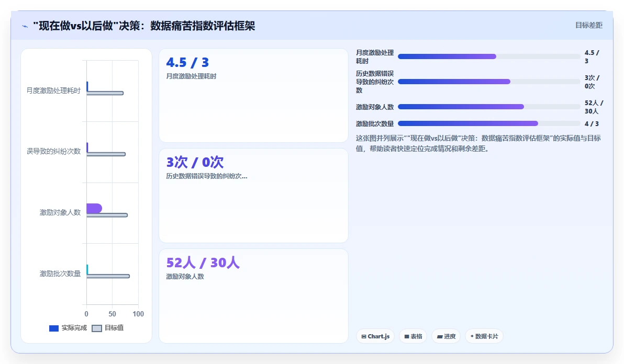
Task: Click the 表格 tag chip
Action: click(x=413, y=336)
